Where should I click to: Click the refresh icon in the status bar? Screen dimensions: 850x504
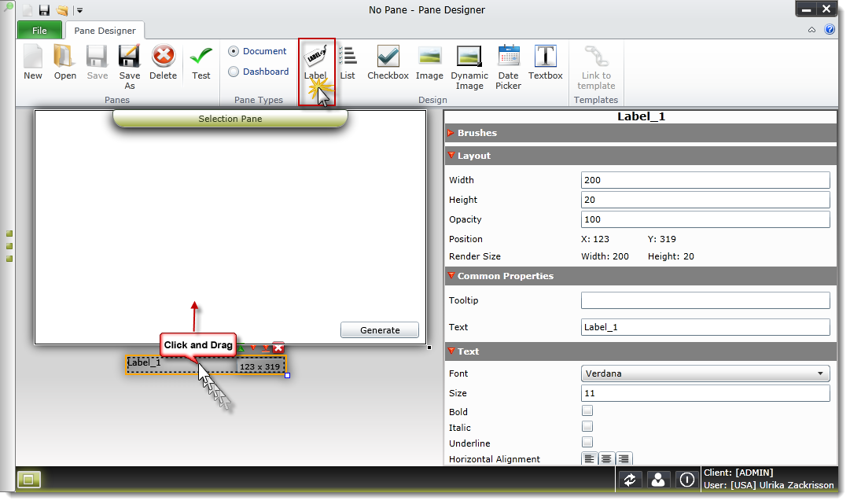click(x=630, y=479)
